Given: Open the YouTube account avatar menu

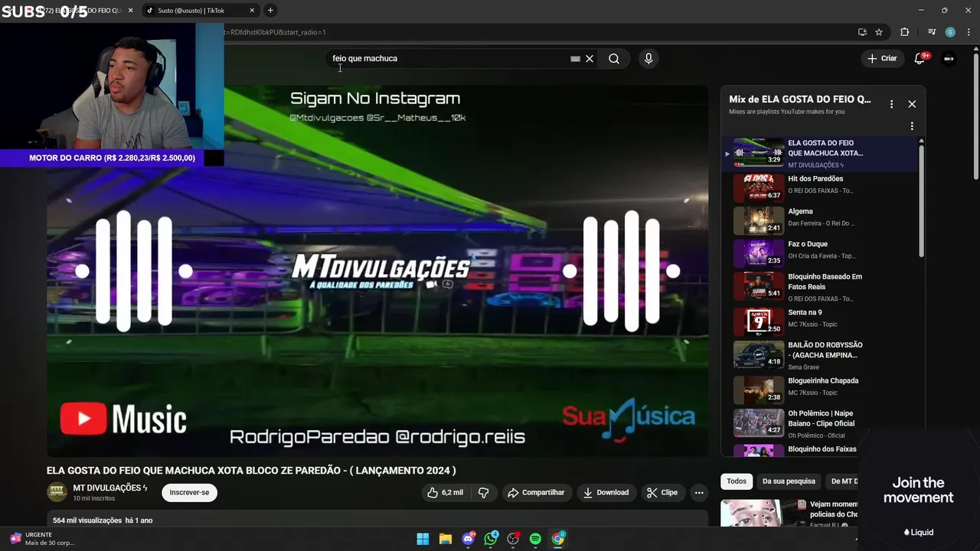Looking at the screenshot, I should pos(949,58).
